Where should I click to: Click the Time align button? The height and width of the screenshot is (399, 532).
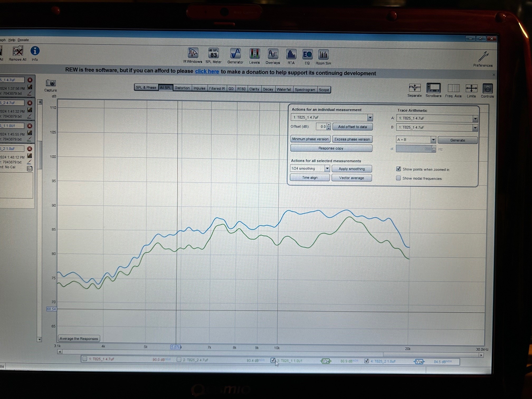[310, 178]
